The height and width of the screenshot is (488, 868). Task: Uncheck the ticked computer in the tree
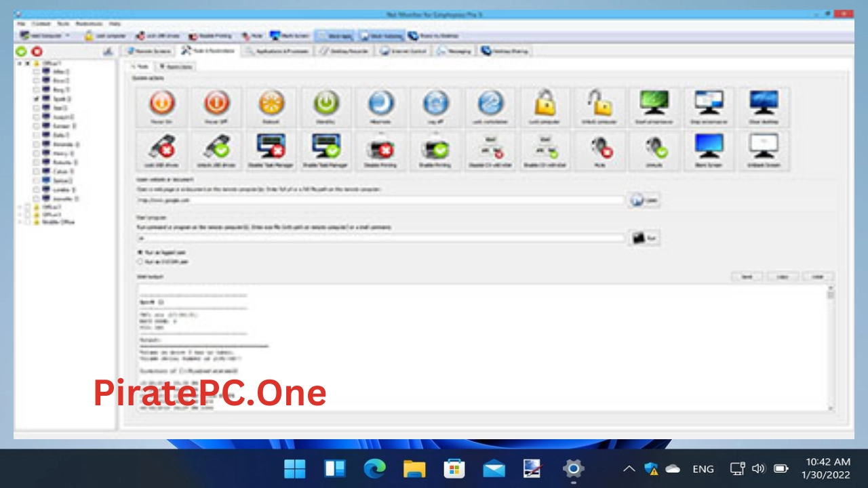coord(37,99)
